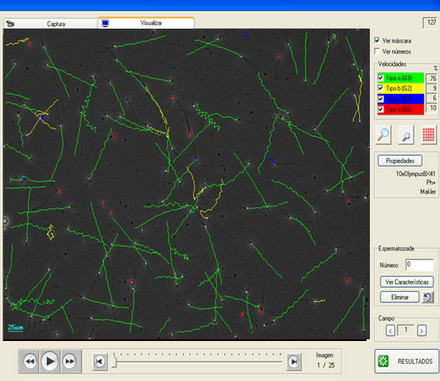This screenshot has width=440, height=381.
Task: Click the Imagen 1 / 25 counter
Action: pos(325,360)
